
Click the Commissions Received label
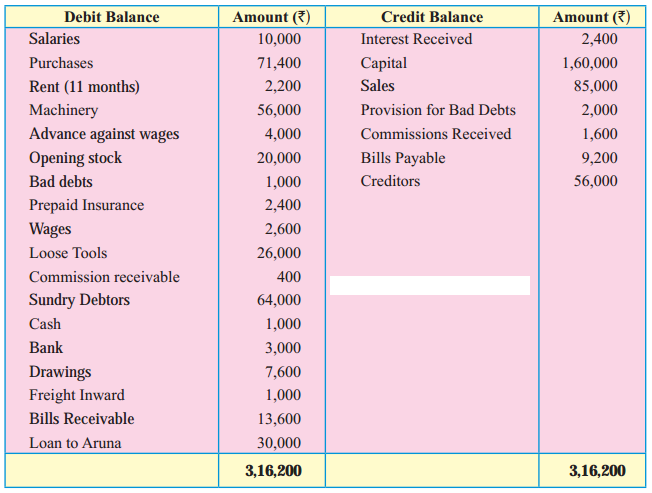click(436, 134)
